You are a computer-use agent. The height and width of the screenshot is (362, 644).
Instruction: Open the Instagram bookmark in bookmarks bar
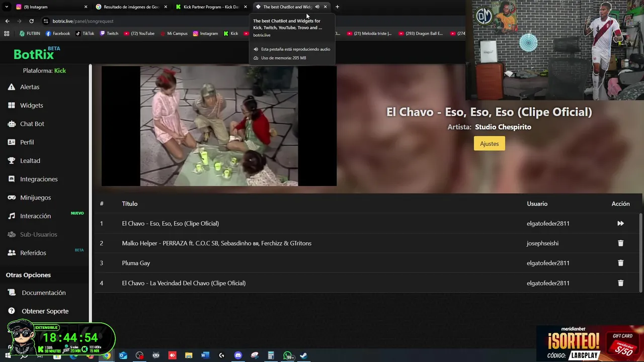tap(206, 34)
